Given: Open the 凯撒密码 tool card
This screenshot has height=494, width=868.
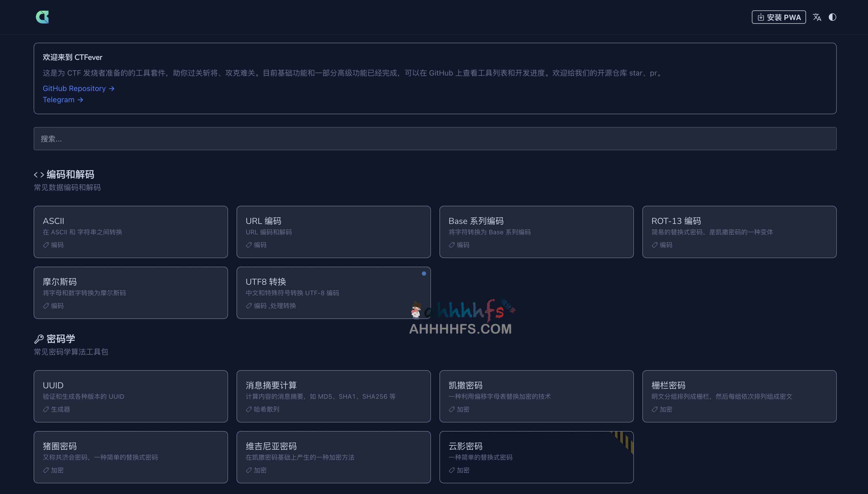Looking at the screenshot, I should pyautogui.click(x=536, y=396).
